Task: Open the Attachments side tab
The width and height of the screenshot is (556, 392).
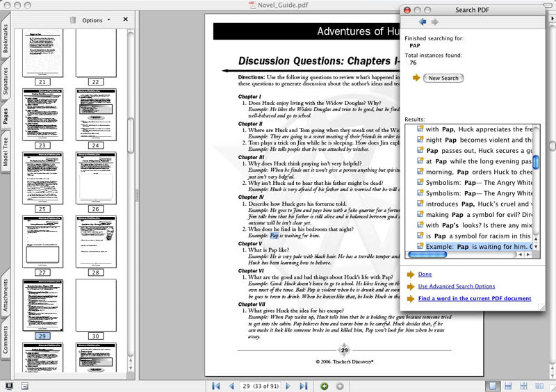Action: 6,295
